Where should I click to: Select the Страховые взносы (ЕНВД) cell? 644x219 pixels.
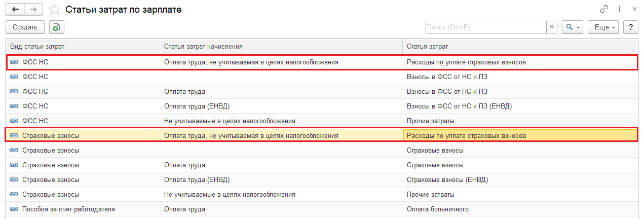(x=447, y=180)
